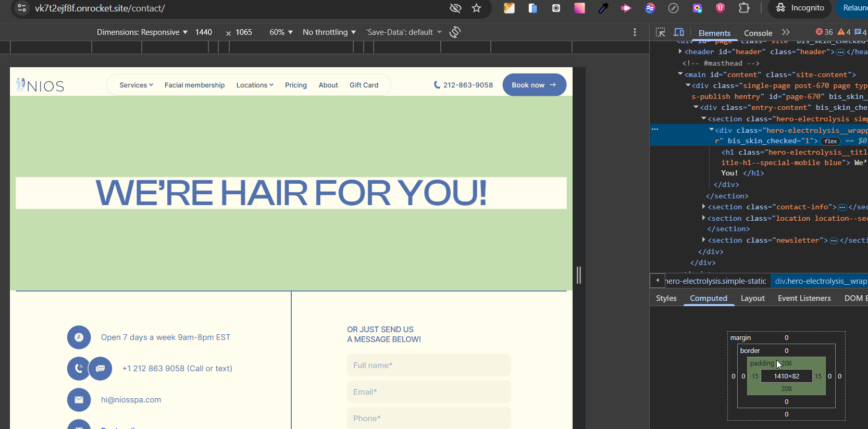Click the Book now button
Screen dimensions: 868x429
[x=534, y=85]
